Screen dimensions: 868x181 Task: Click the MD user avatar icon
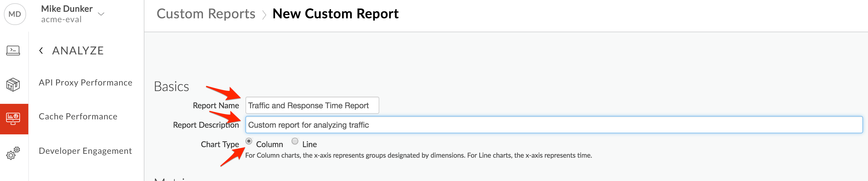14,14
